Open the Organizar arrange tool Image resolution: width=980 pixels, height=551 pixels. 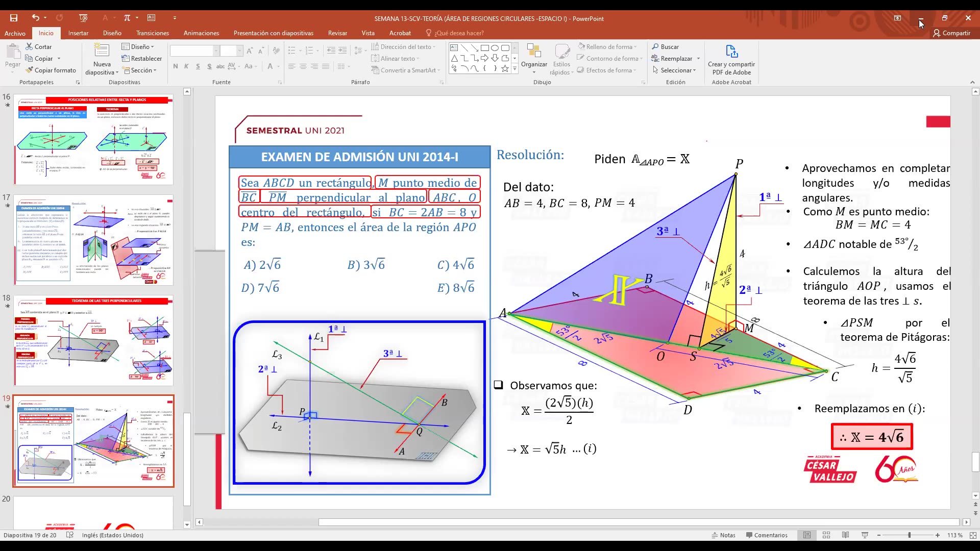(x=534, y=55)
